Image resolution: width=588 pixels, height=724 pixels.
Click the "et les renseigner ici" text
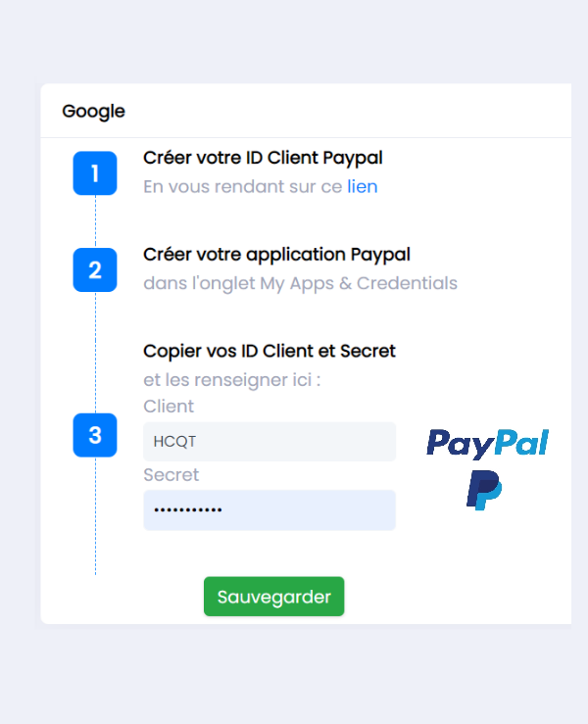232,379
